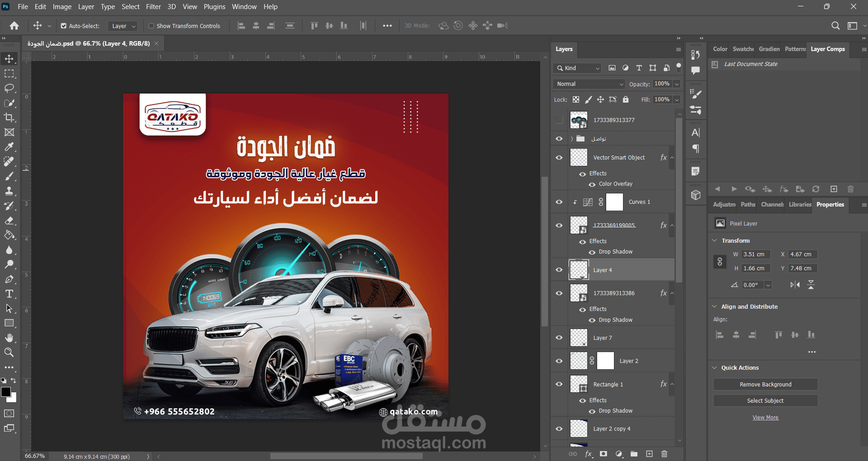
Task: Select the Eraser tool
Action: 9,221
